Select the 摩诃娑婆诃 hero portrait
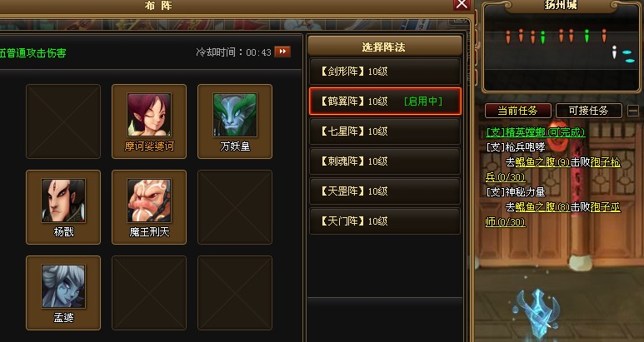The image size is (644, 342). point(149,115)
